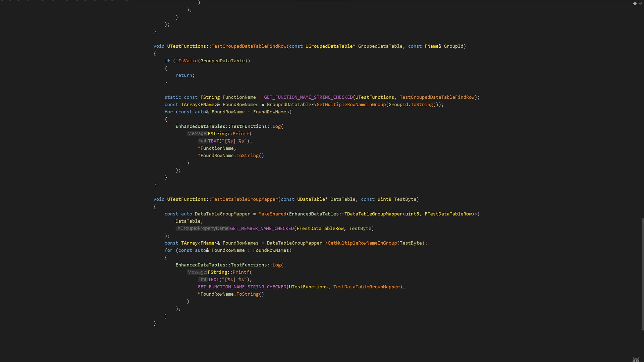Click the return keyword

(184, 75)
